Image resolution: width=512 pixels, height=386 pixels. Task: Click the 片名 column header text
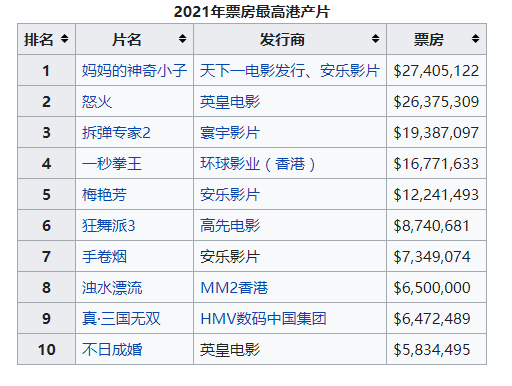tap(127, 39)
